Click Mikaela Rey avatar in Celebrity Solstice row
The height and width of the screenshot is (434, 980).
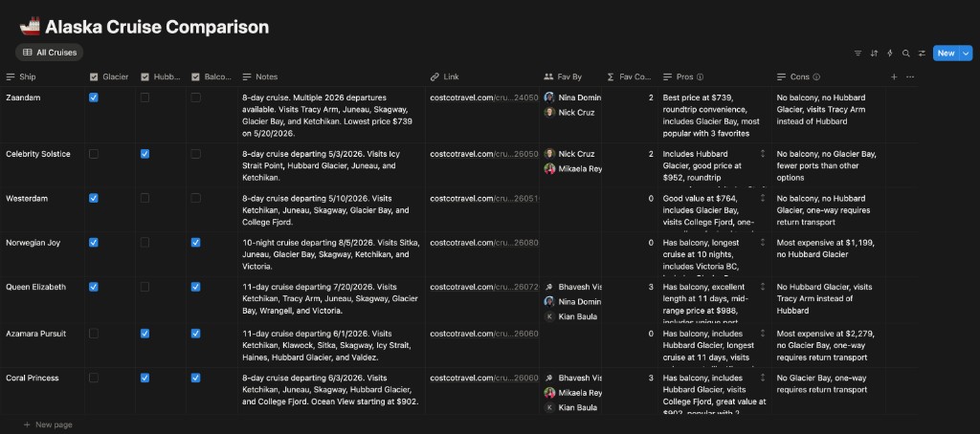(x=549, y=168)
